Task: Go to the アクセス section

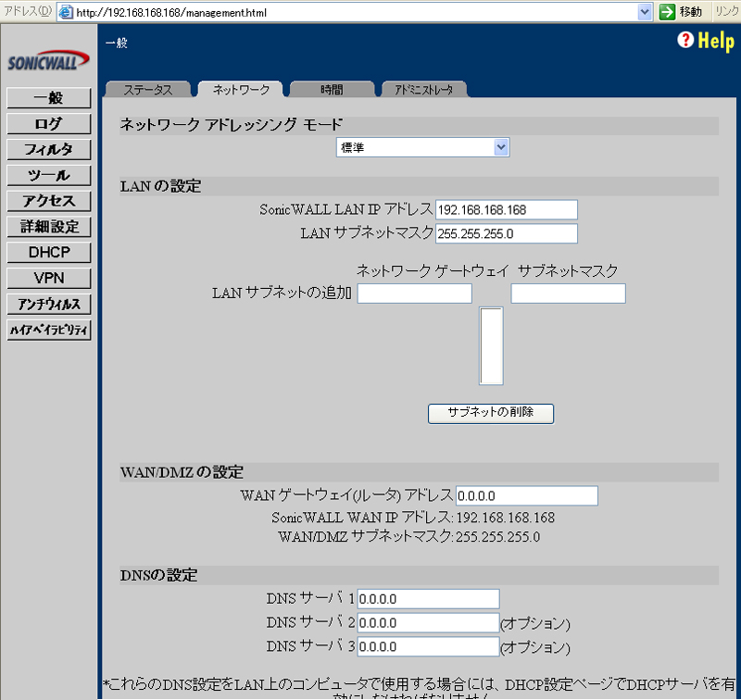Action: tap(49, 201)
